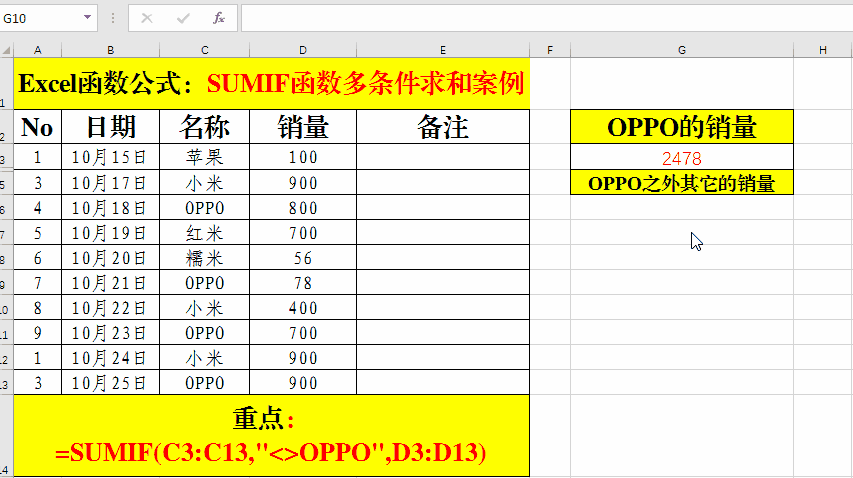Select column F header
The height and width of the screenshot is (478, 853).
[550, 51]
